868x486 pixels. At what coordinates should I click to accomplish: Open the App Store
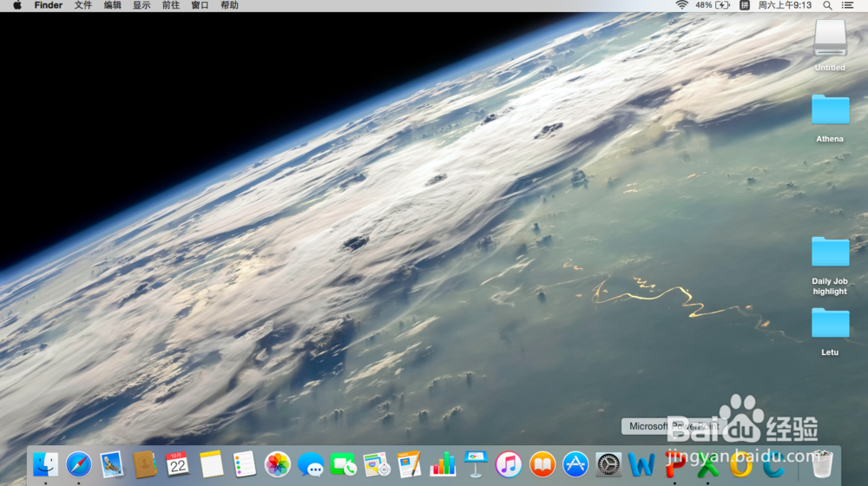[x=575, y=463]
